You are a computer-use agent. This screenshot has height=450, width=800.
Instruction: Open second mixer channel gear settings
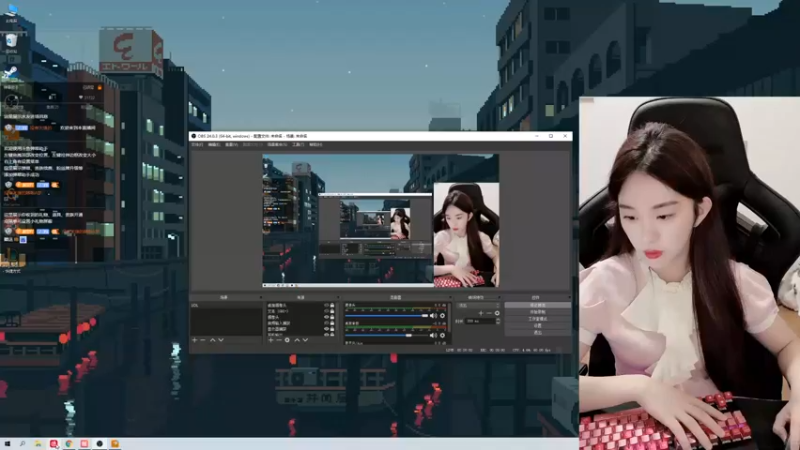pyautogui.click(x=442, y=335)
